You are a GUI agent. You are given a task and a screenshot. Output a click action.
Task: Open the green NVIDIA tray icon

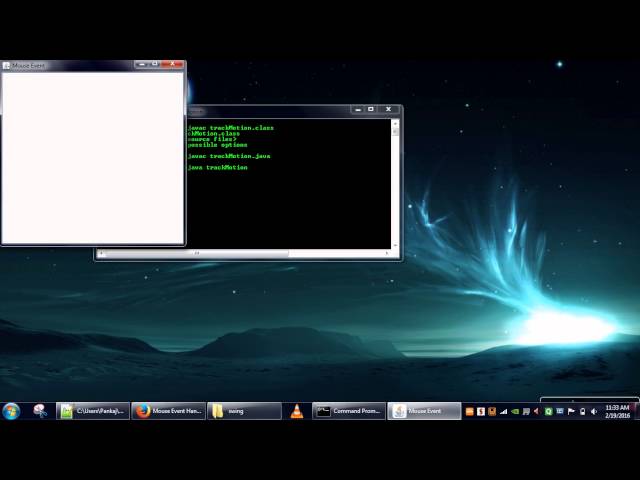point(515,411)
